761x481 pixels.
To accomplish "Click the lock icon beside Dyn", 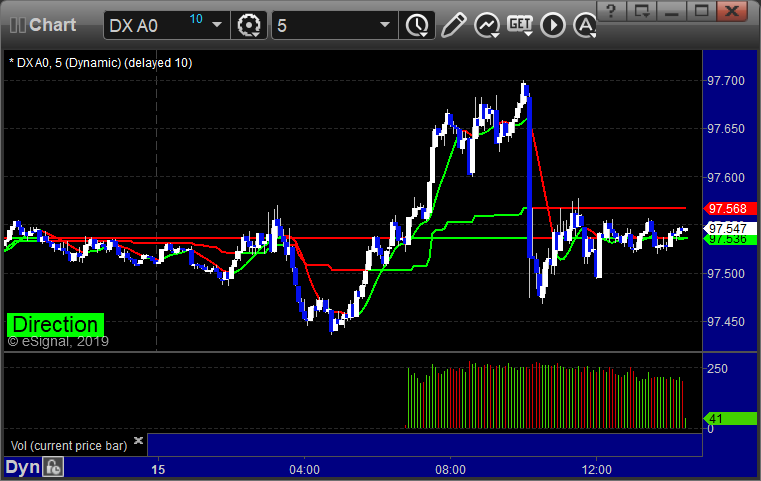I will click(x=53, y=467).
